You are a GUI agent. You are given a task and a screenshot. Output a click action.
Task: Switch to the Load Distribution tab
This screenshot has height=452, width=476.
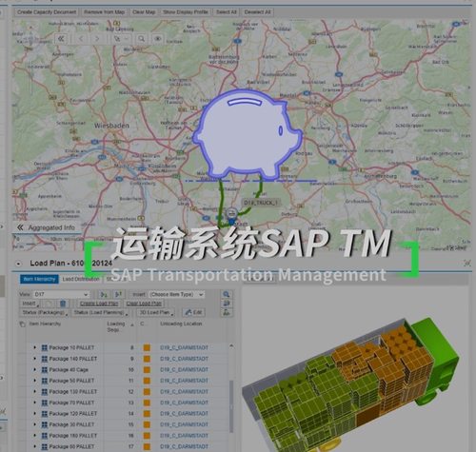(x=81, y=279)
